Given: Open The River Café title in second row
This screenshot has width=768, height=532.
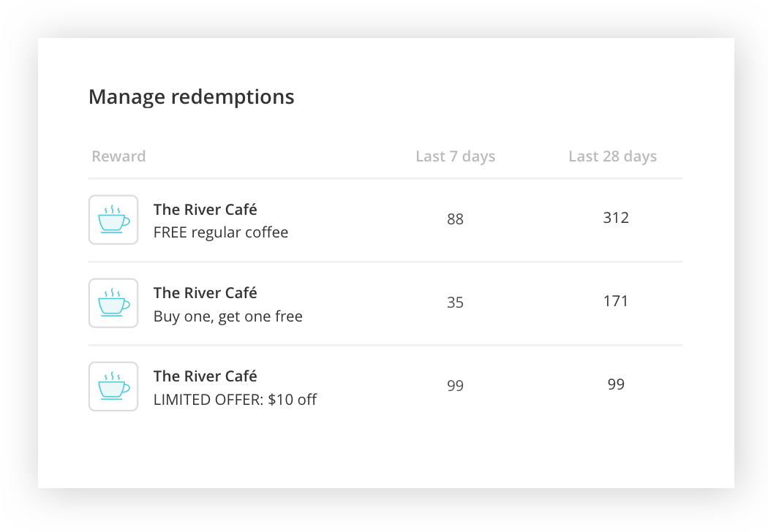Looking at the screenshot, I should [205, 293].
